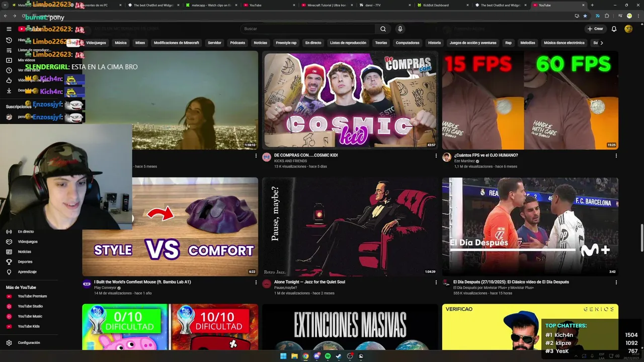Open options menu for Cosmic Kid video
This screenshot has height=362, width=644.
[x=436, y=156]
